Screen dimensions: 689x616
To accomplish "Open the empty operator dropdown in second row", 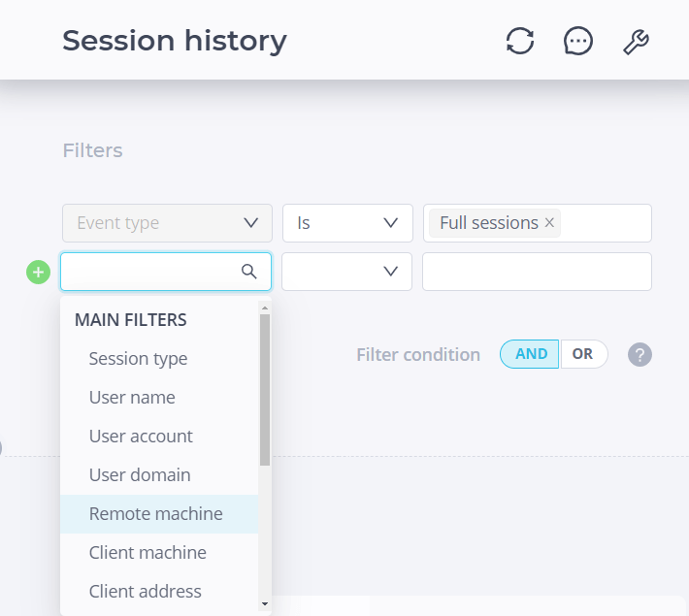I will [x=346, y=272].
